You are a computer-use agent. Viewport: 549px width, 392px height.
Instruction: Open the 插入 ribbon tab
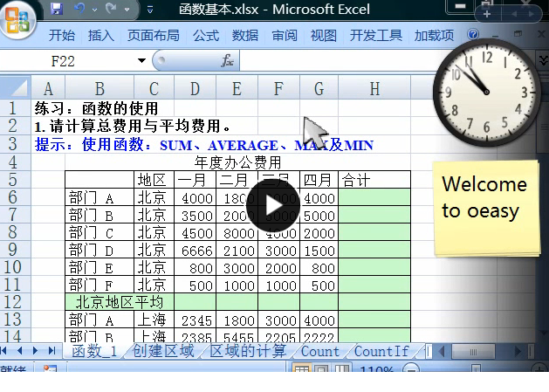(101, 36)
